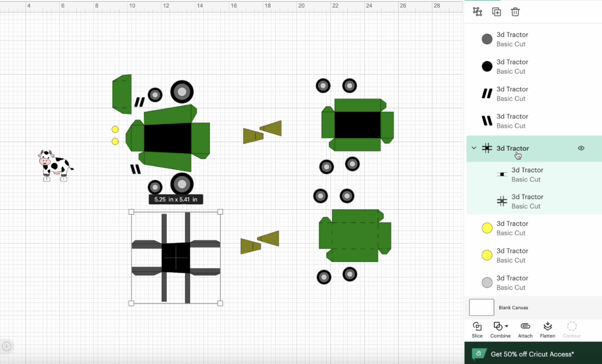Apply the Flatten tool
The height and width of the screenshot is (364, 602).
tap(547, 329)
